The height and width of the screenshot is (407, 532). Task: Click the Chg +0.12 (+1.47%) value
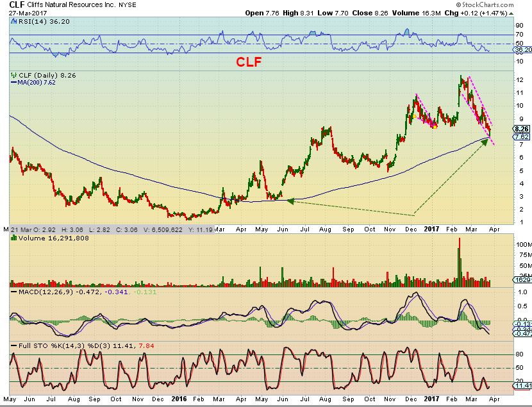(x=476, y=13)
